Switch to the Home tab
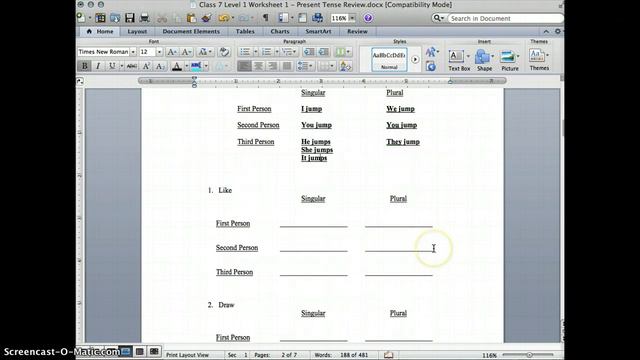This screenshot has width=640, height=360. coord(100,31)
